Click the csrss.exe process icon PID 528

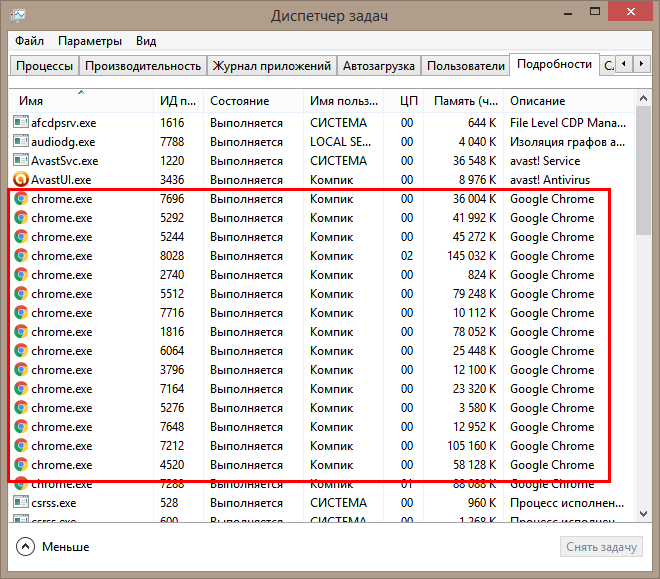(21, 502)
